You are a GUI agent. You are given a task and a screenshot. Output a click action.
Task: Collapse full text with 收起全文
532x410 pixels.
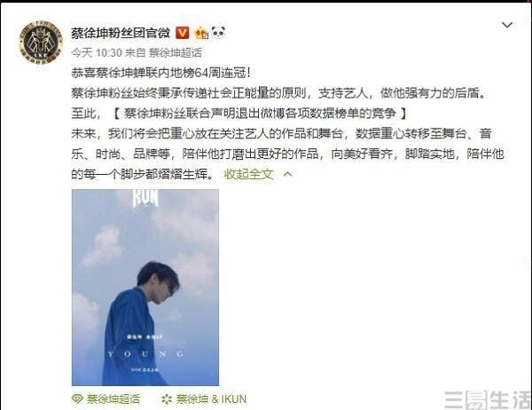coord(248,174)
